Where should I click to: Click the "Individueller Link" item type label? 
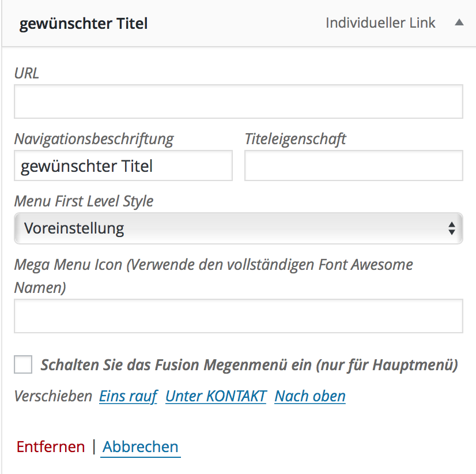380,23
